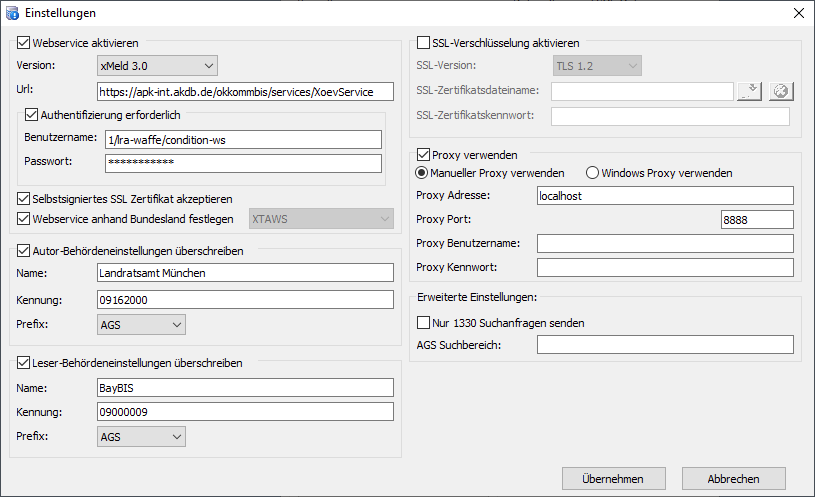This screenshot has height=497, width=815.
Task: Focus the webservice Url text field
Action: (x=245, y=92)
